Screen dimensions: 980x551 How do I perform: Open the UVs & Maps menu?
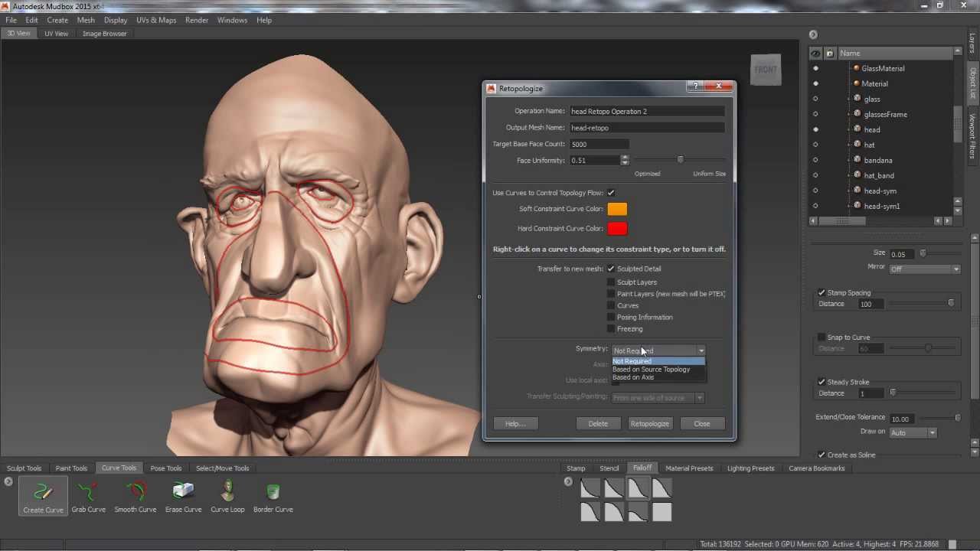click(156, 20)
